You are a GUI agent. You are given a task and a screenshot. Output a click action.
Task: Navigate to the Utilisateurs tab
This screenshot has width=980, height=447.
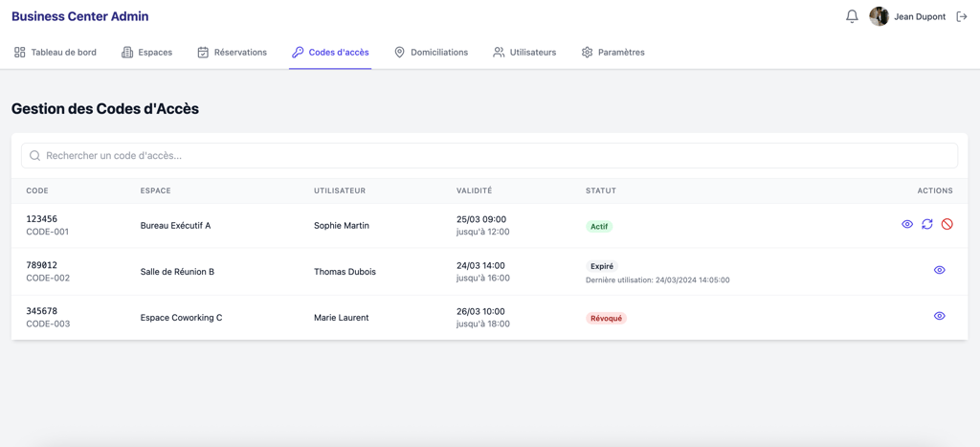[x=524, y=53]
